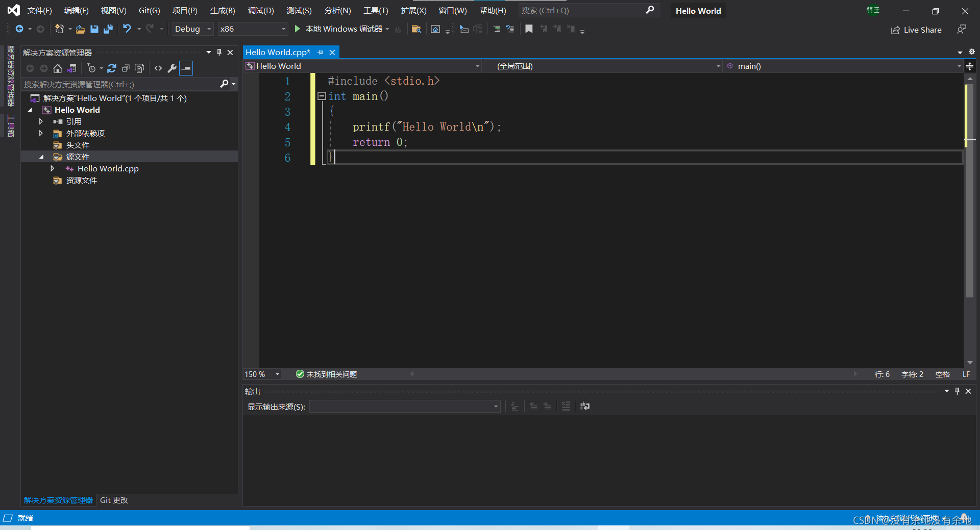
Task: Click the navigate backward arrow icon
Action: (x=19, y=29)
